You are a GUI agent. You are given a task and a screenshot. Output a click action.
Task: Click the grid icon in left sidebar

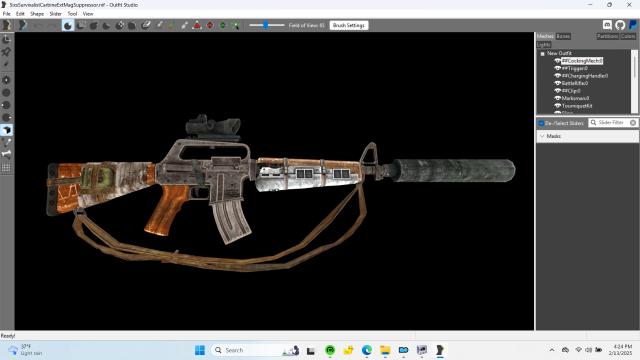(x=7, y=168)
